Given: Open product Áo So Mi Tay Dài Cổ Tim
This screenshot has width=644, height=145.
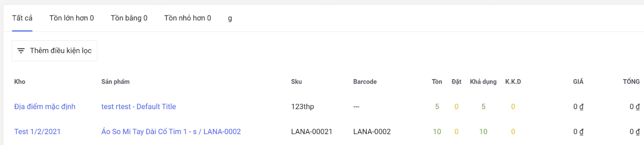Looking at the screenshot, I should (171, 132).
